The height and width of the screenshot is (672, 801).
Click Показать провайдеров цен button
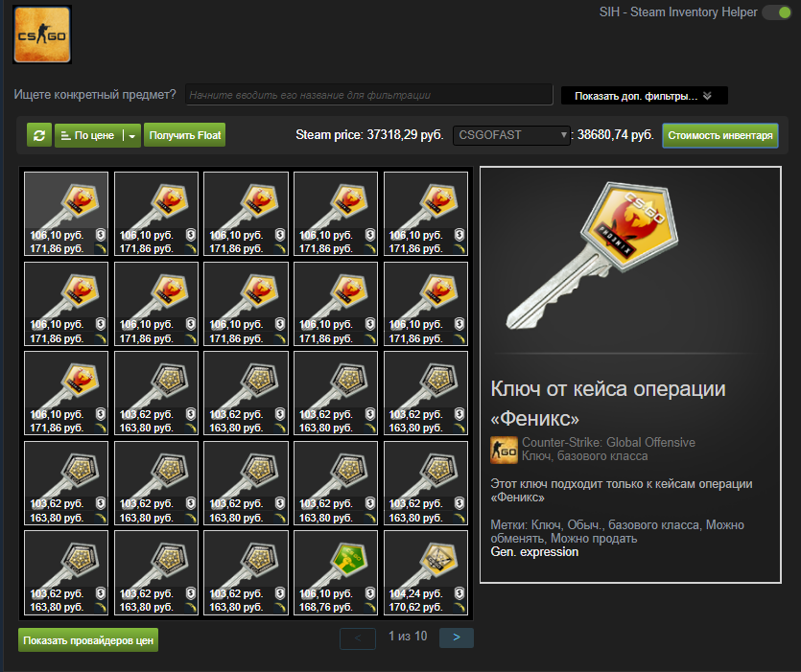point(88,640)
